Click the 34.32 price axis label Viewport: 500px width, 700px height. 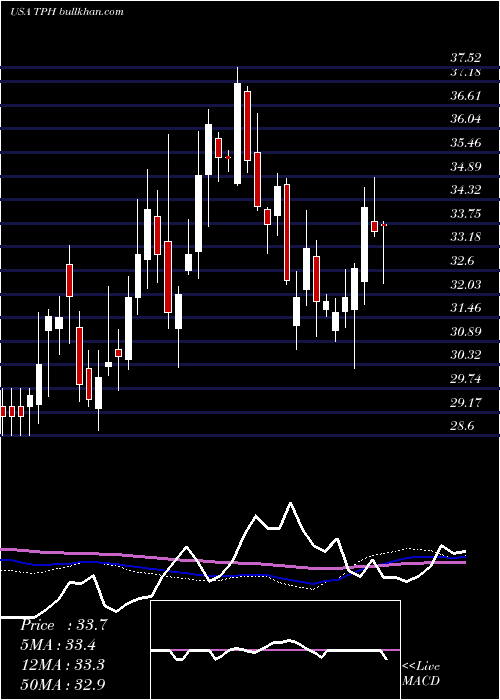pyautogui.click(x=466, y=190)
